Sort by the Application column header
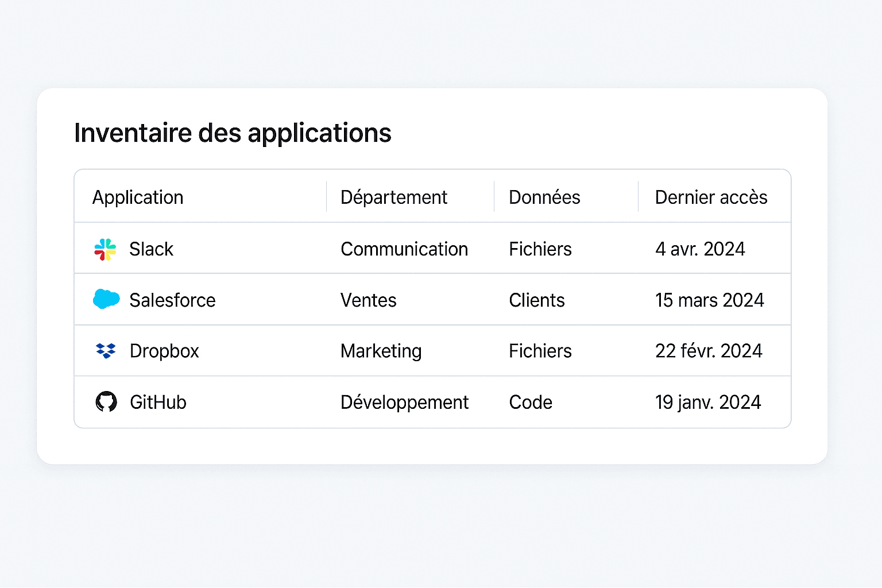Image resolution: width=882 pixels, height=588 pixels. tap(138, 197)
